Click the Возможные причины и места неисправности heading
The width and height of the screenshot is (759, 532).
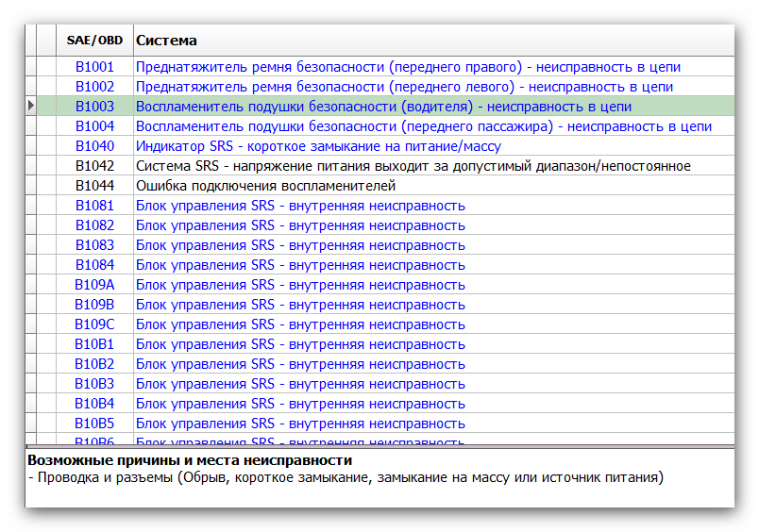coord(190,460)
